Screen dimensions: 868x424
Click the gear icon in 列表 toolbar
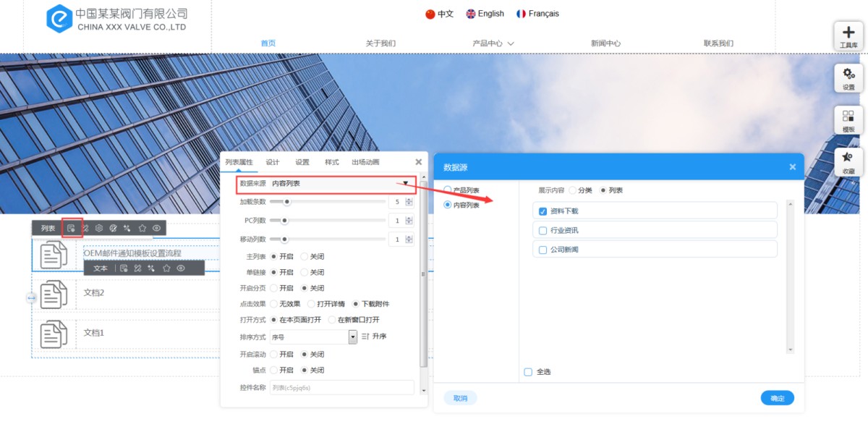pyautogui.click(x=99, y=228)
